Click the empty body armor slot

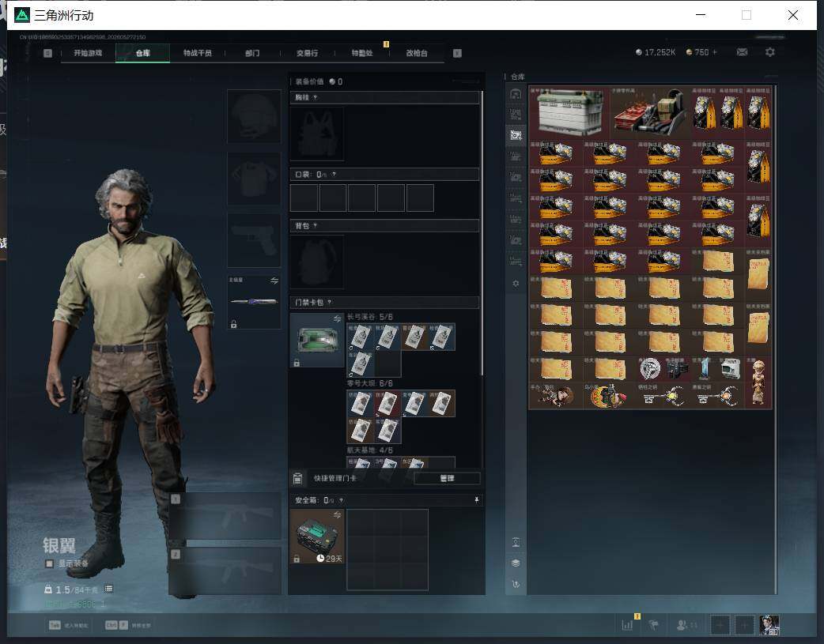254,179
